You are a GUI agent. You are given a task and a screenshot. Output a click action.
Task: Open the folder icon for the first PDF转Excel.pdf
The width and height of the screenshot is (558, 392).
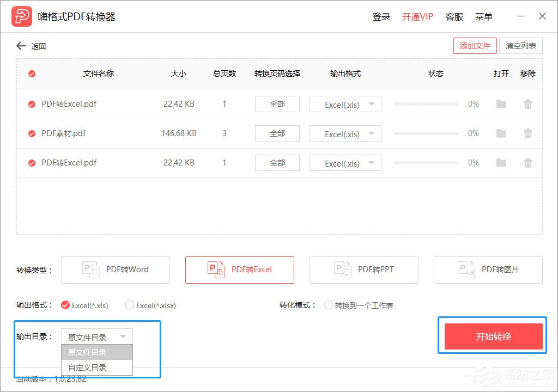pos(501,104)
